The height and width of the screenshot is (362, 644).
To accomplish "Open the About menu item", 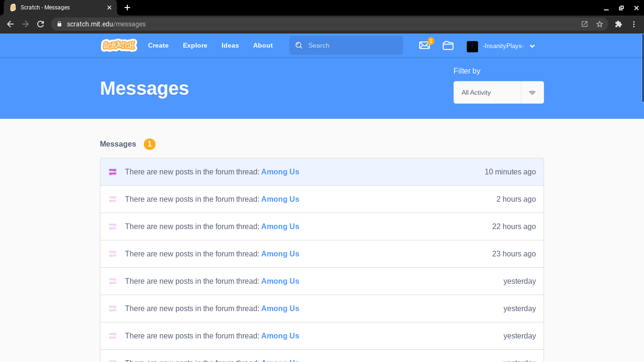I will tap(263, 45).
